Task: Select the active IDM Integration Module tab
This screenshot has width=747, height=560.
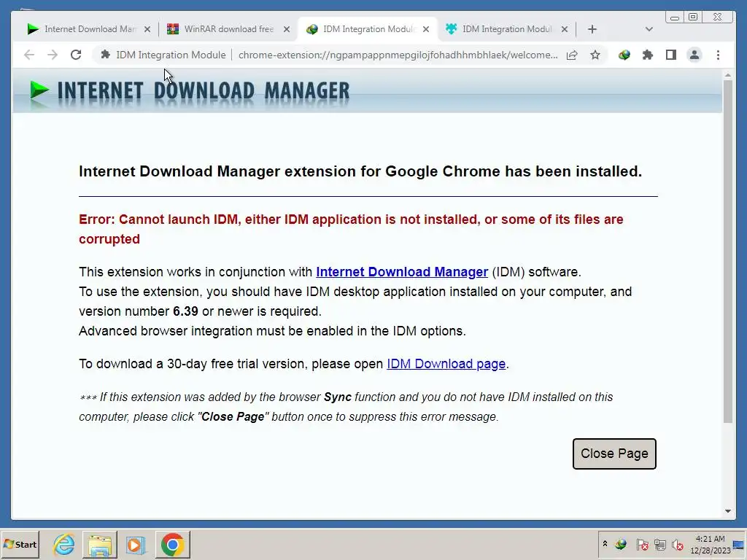Action: click(368, 29)
